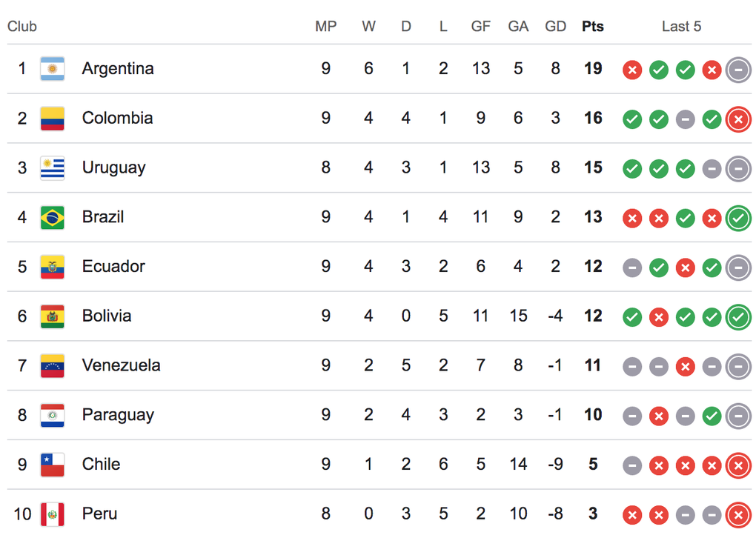This screenshot has width=756, height=538.
Task: Click the Peru flag icon
Action: pos(53,514)
